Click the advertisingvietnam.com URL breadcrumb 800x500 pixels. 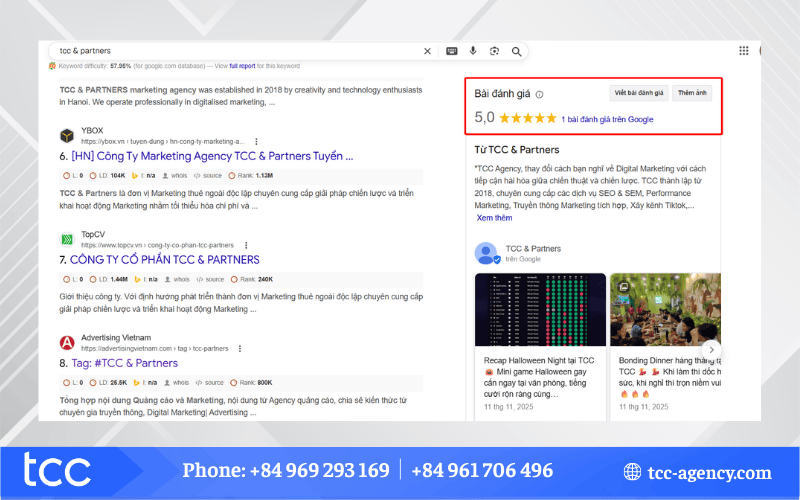pos(155,349)
